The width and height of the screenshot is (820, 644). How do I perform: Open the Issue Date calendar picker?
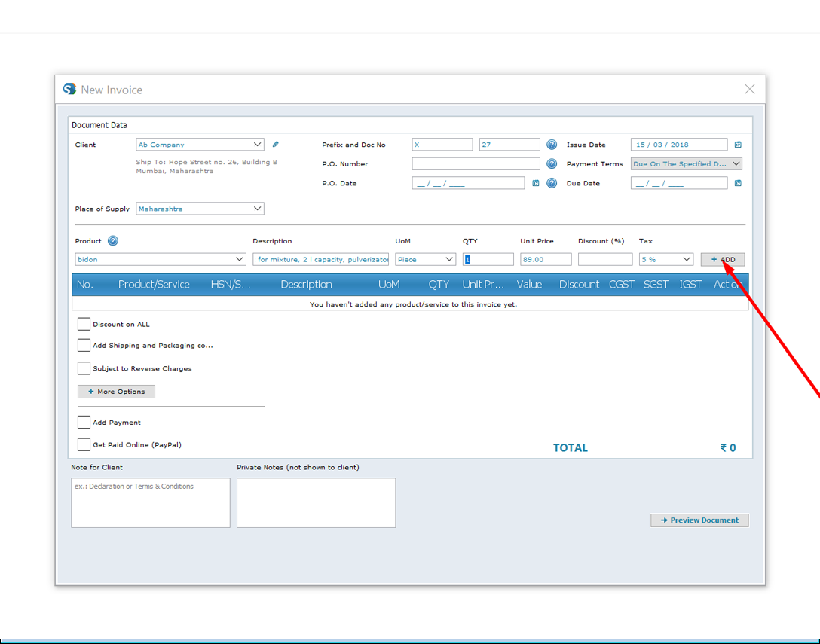pyautogui.click(x=738, y=145)
